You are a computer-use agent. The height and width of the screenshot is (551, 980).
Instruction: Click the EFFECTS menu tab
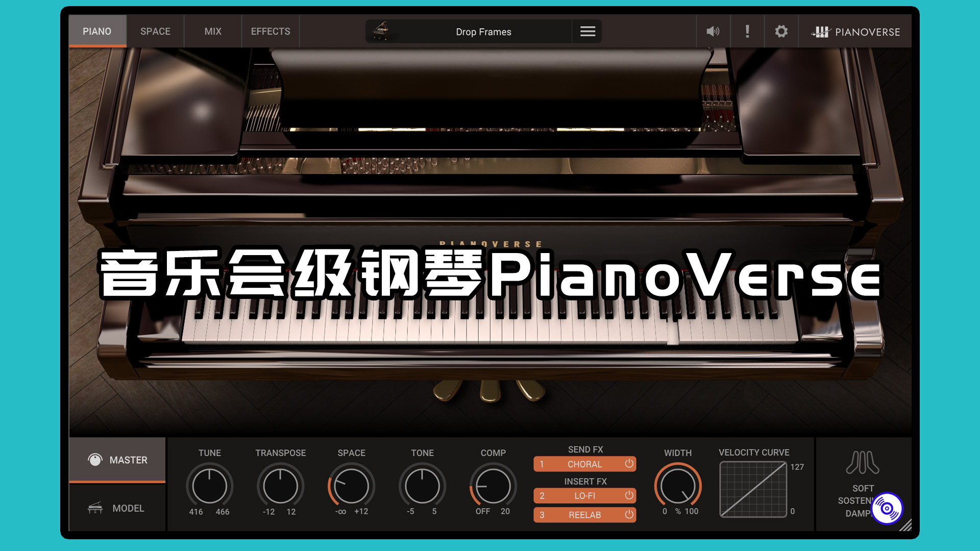pos(270,32)
